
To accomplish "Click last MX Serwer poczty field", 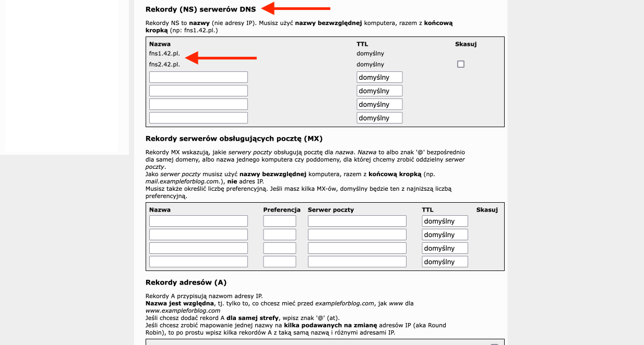I will [x=357, y=262].
